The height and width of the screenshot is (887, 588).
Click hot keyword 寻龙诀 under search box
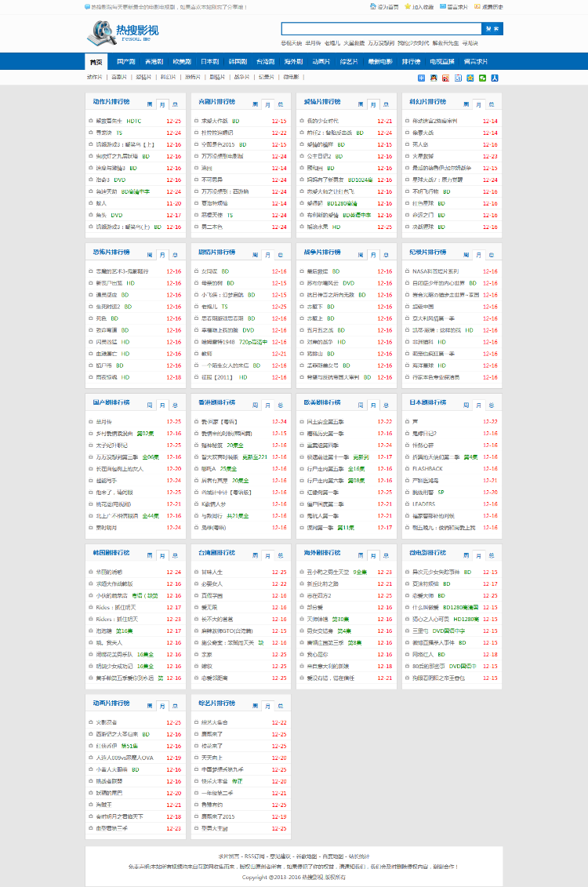[470, 43]
